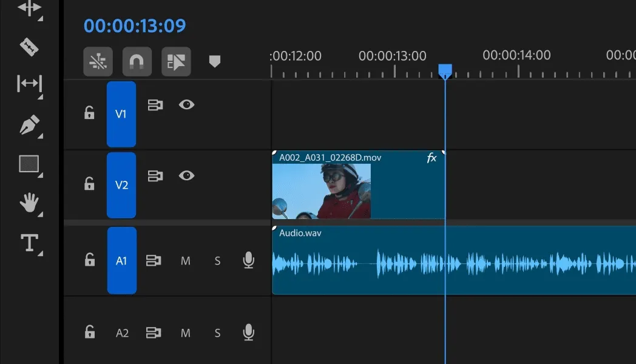Lock the V1 video track
Image resolution: width=636 pixels, height=364 pixels.
coord(89,113)
